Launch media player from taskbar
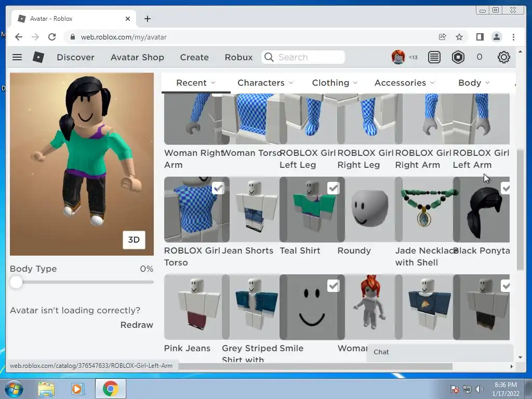 pos(77,389)
